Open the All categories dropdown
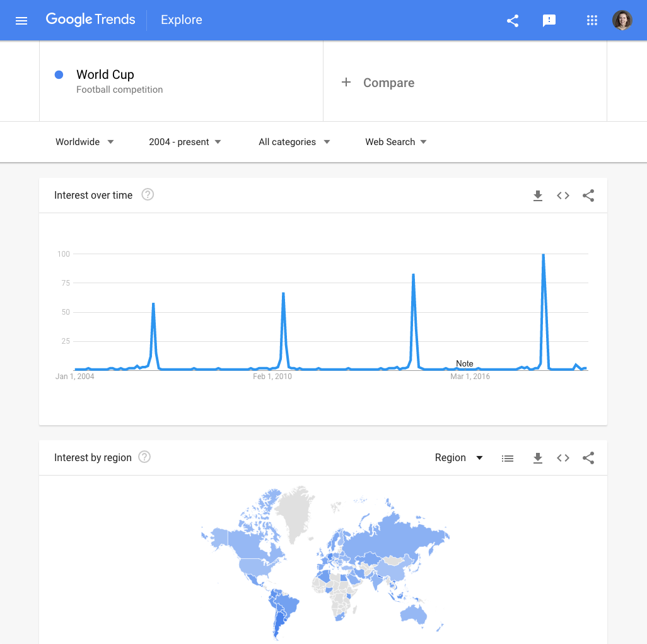The height and width of the screenshot is (644, 647). pyautogui.click(x=294, y=142)
